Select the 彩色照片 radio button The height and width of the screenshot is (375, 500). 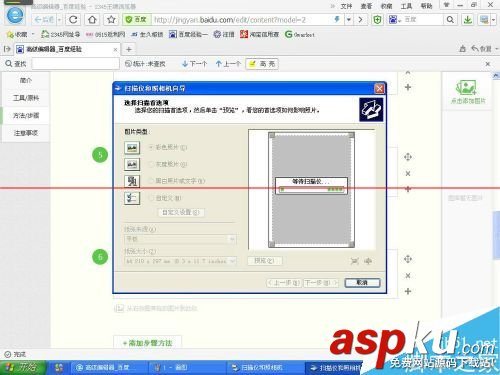(151, 147)
